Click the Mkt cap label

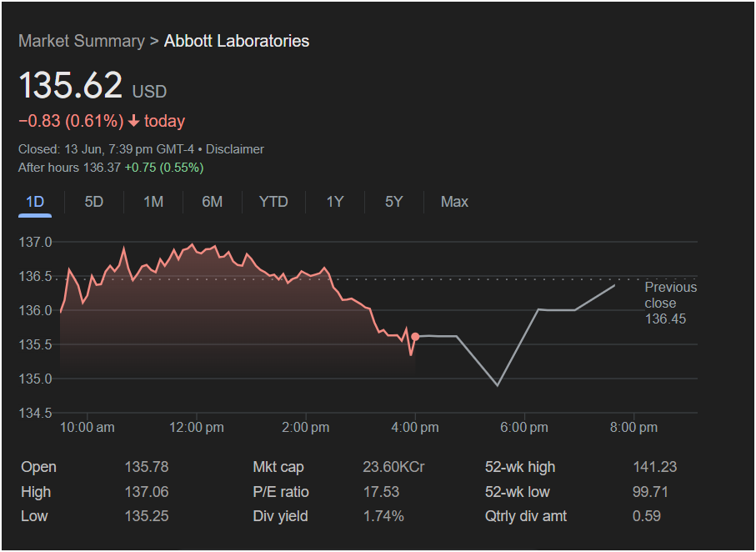(x=278, y=467)
